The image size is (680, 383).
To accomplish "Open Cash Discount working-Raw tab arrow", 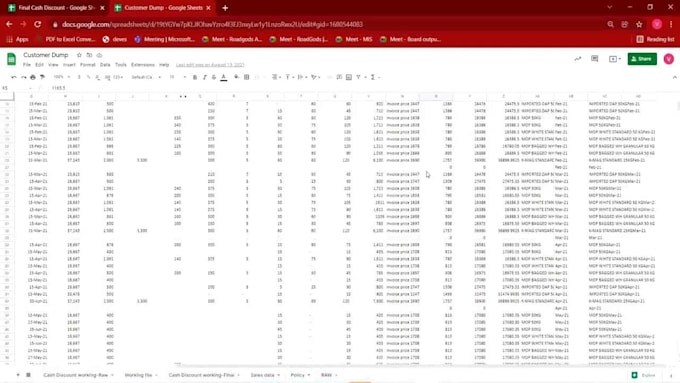I will (112, 375).
